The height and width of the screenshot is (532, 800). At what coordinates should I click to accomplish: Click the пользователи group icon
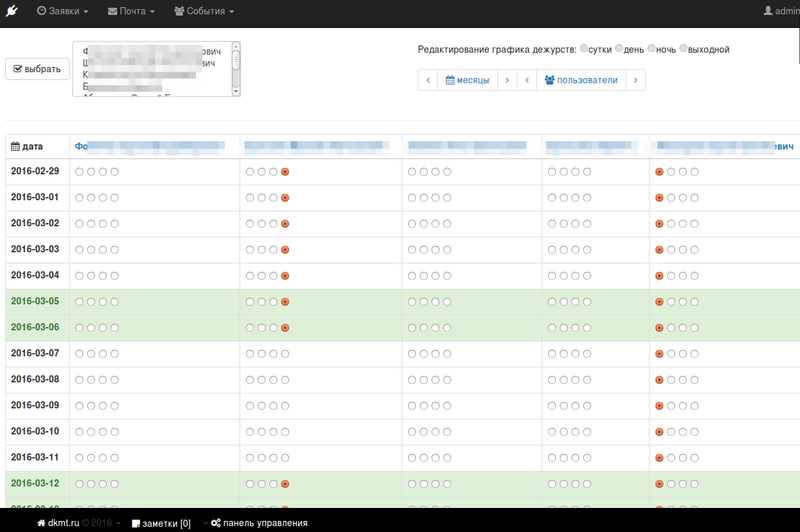(551, 80)
